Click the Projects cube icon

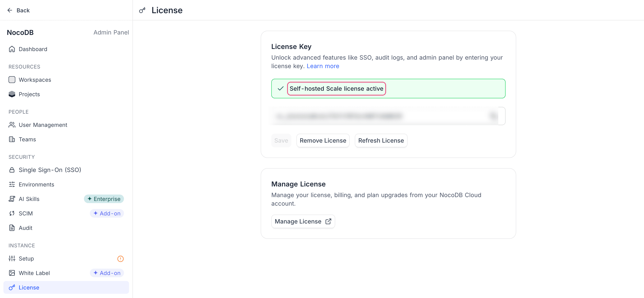tap(12, 94)
